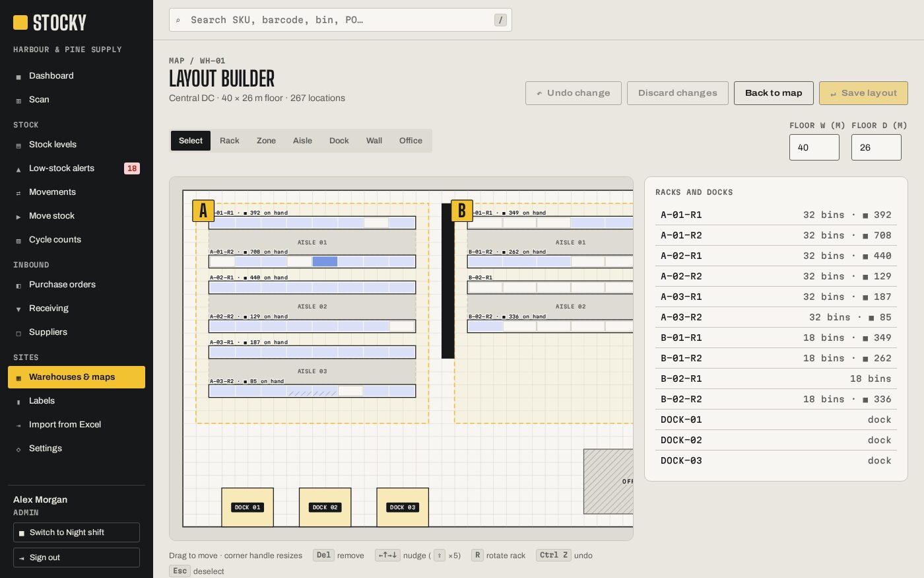Click the 18 low-stock alerts badge
This screenshot has width=924, height=578.
click(x=132, y=168)
